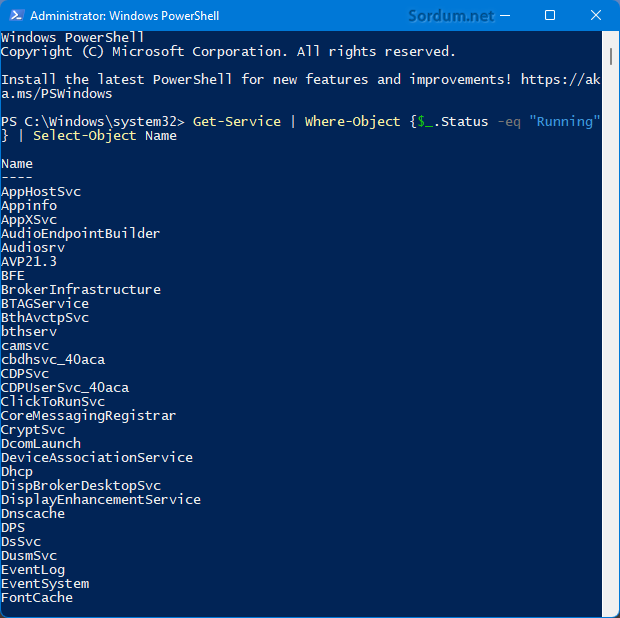This screenshot has width=620, height=618.
Task: Select the FontCache service row
Action: (37, 598)
